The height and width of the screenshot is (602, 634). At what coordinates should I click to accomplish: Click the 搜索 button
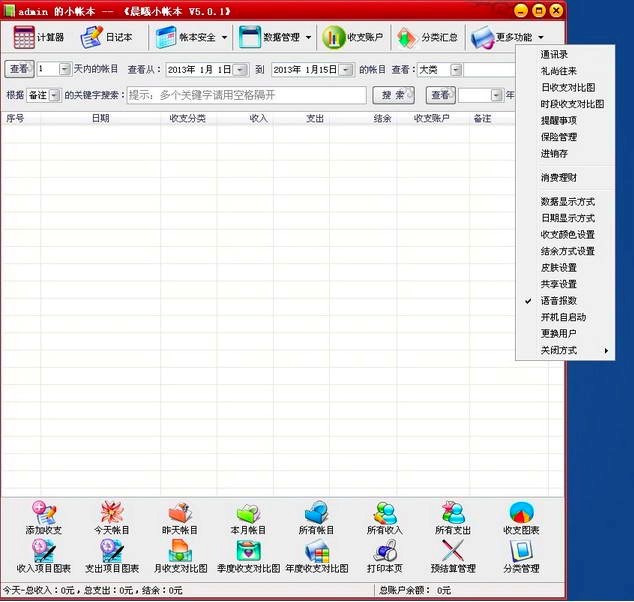(x=393, y=95)
